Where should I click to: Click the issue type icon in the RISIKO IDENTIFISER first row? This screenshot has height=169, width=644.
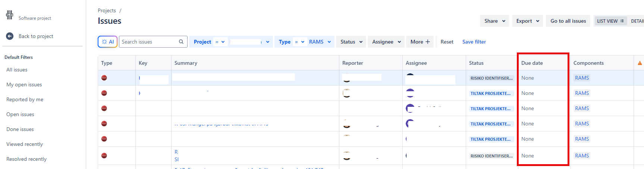[104, 78]
